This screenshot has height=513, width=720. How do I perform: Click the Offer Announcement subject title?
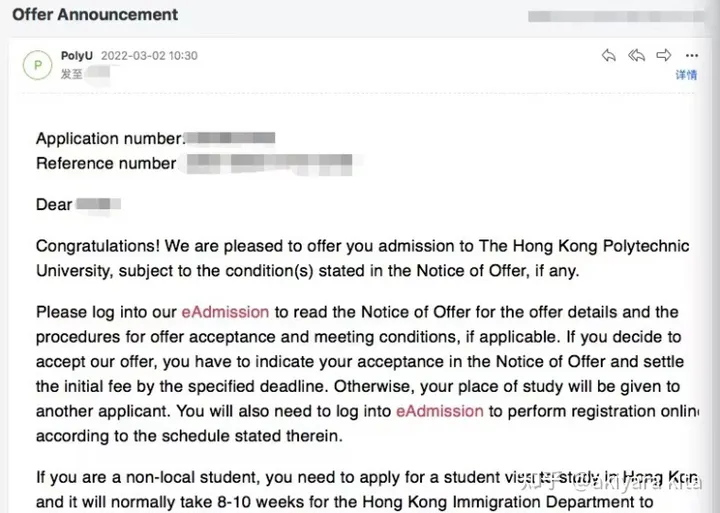point(95,14)
